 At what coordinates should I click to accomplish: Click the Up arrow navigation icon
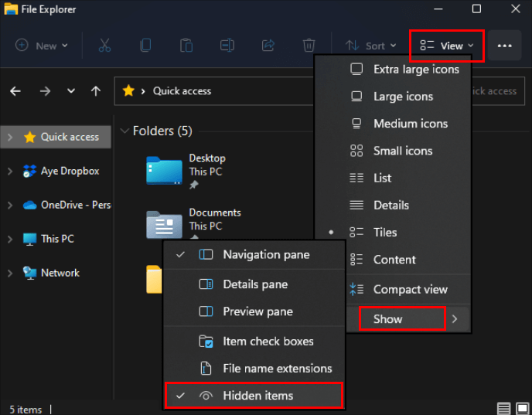click(96, 91)
